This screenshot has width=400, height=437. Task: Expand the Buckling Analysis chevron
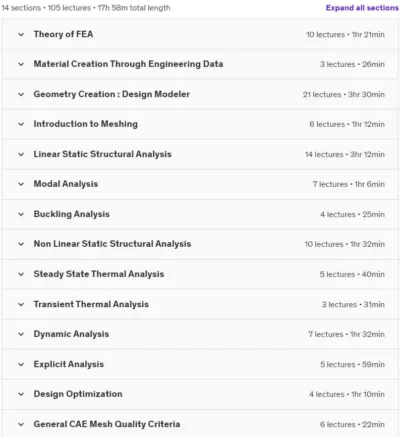point(21,214)
